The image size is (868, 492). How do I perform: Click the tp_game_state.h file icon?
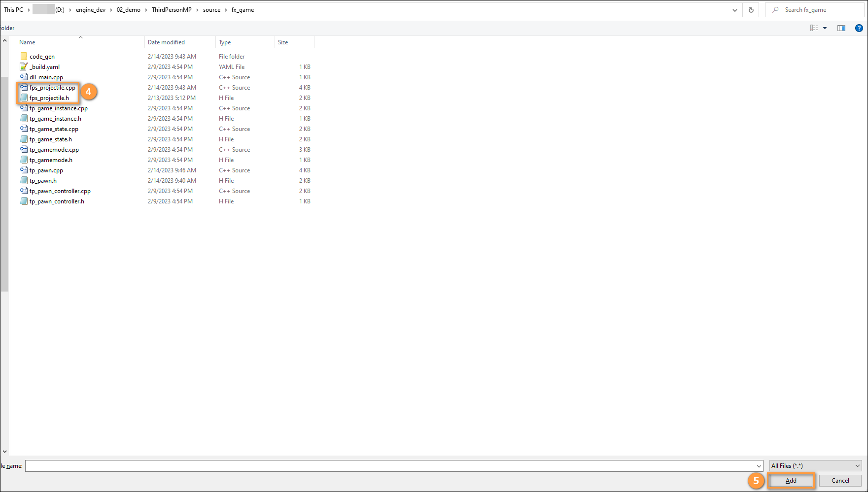point(24,139)
